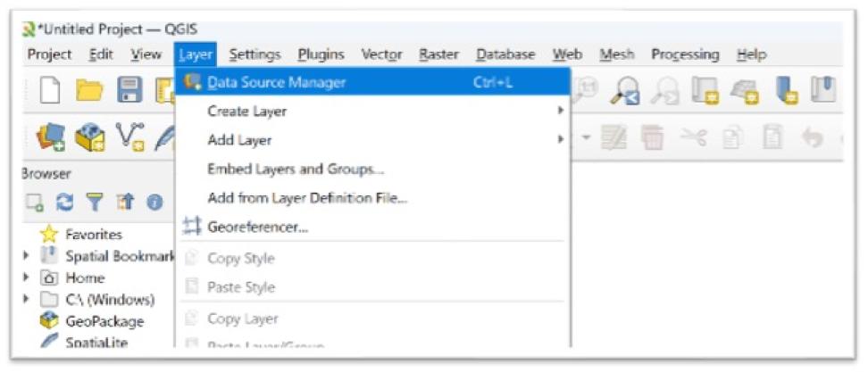Expand the Home tree node
The image size is (868, 372).
(26, 277)
